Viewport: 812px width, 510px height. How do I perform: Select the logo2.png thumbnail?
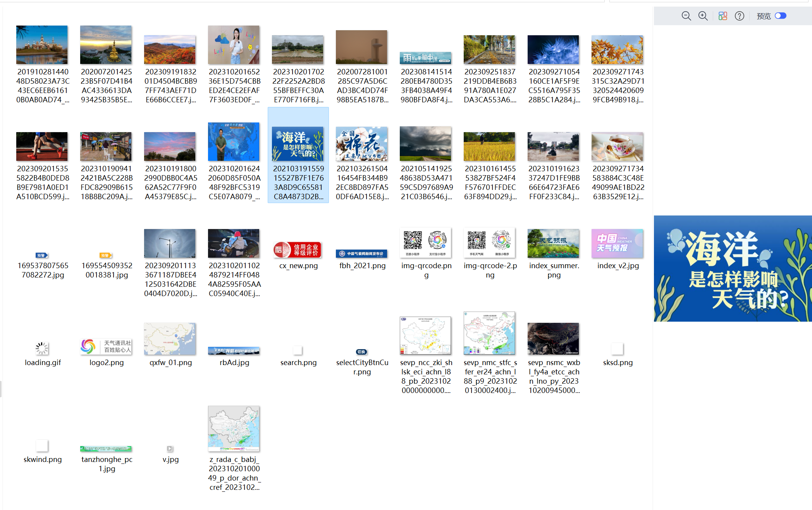[x=106, y=346]
